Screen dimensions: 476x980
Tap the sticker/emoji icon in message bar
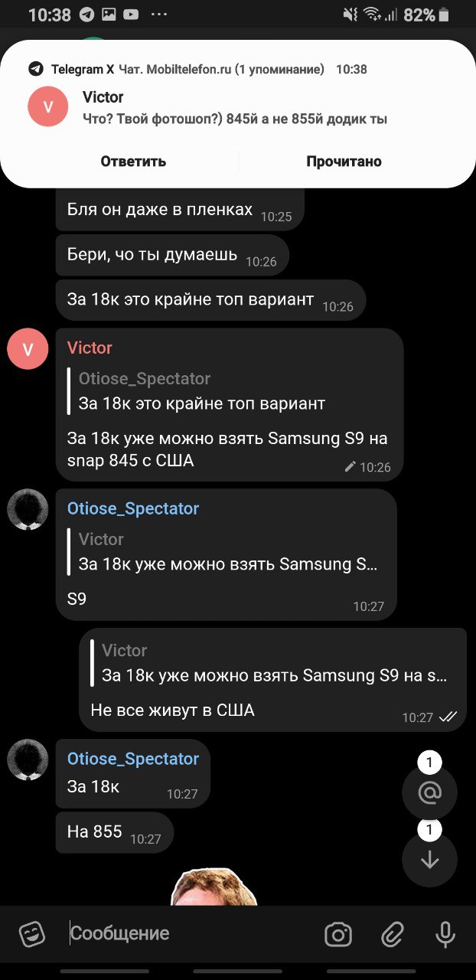(31, 934)
